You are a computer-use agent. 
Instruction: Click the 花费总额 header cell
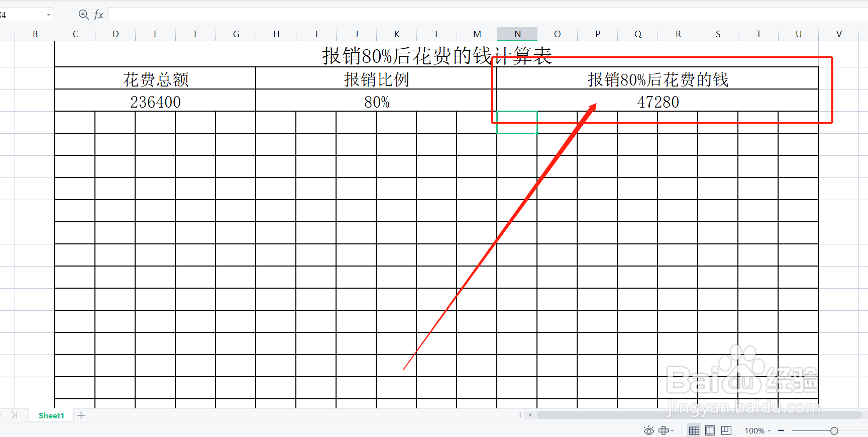coord(156,78)
